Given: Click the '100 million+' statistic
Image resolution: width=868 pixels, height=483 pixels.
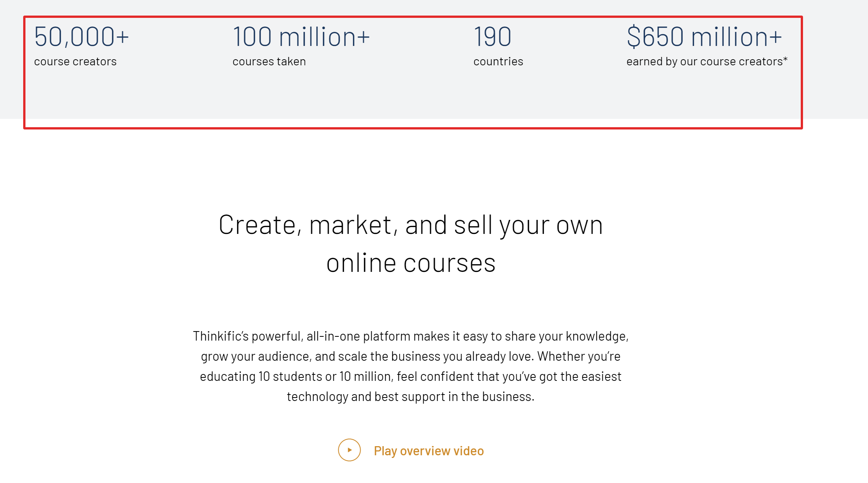Looking at the screenshot, I should [301, 37].
